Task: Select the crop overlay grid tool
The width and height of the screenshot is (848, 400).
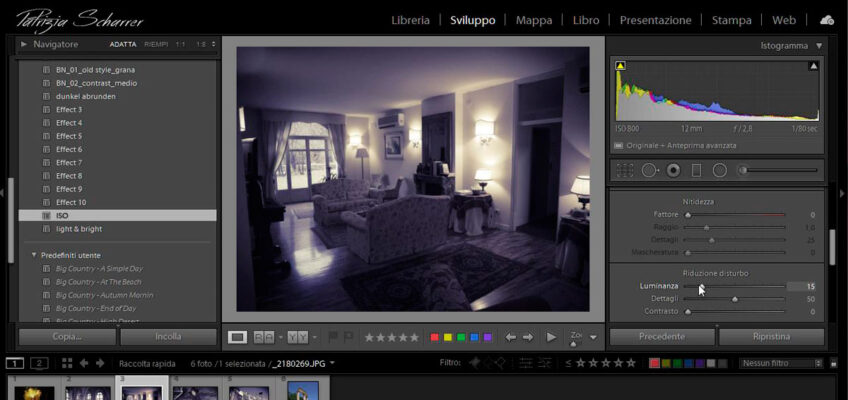Action: (x=625, y=170)
